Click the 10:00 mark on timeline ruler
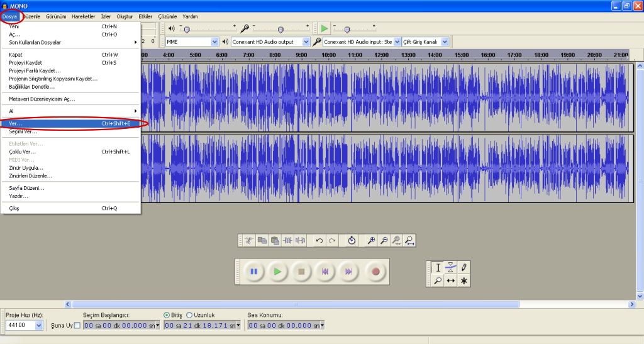This screenshot has height=344, width=644. click(328, 55)
